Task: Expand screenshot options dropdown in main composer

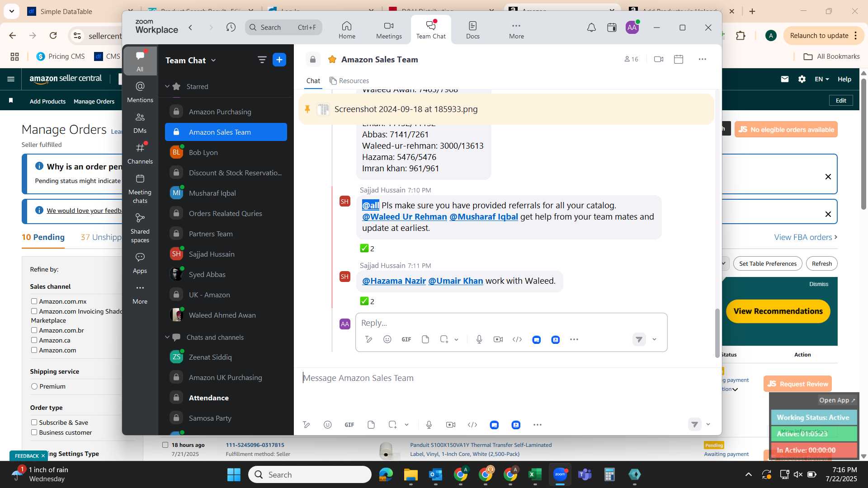Action: [x=406, y=425]
